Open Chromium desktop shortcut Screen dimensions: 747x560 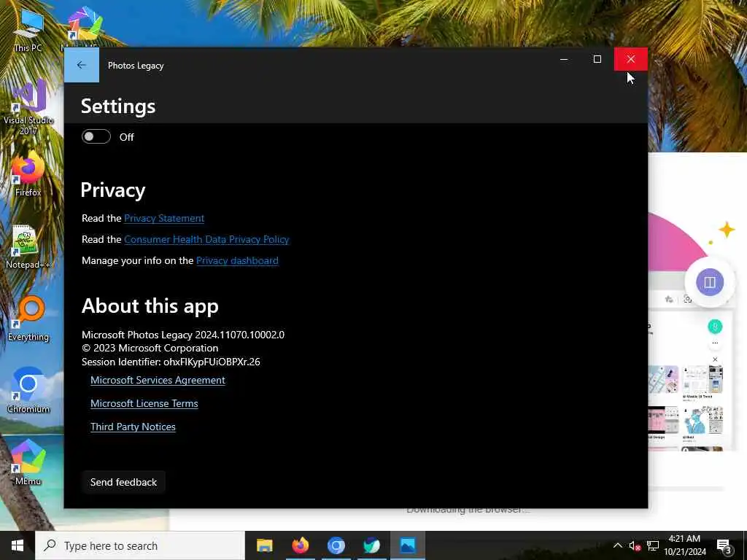28,391
